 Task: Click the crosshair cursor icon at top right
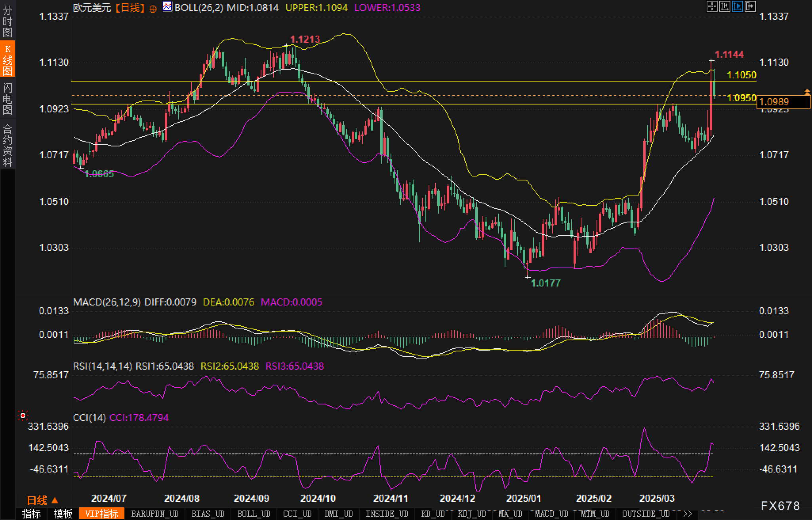coord(712,6)
